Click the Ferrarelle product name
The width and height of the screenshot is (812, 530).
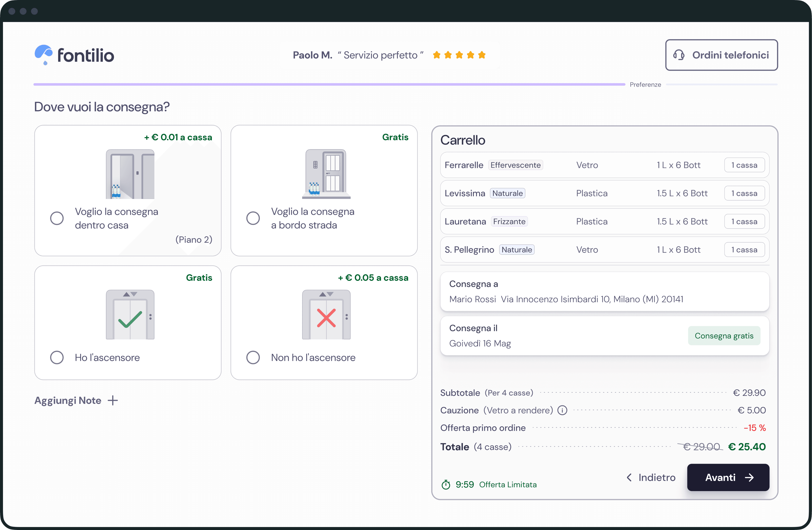click(x=464, y=165)
